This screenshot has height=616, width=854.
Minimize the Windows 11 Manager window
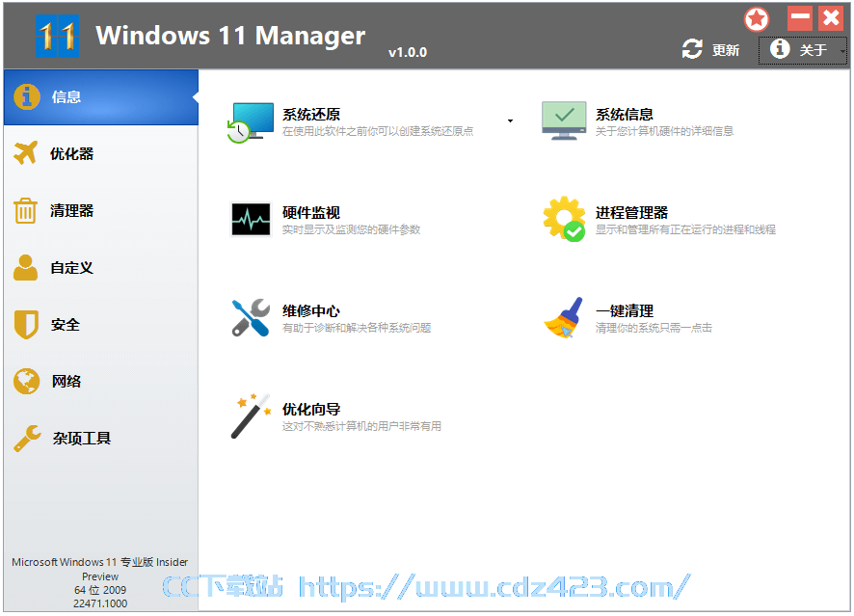point(800,18)
